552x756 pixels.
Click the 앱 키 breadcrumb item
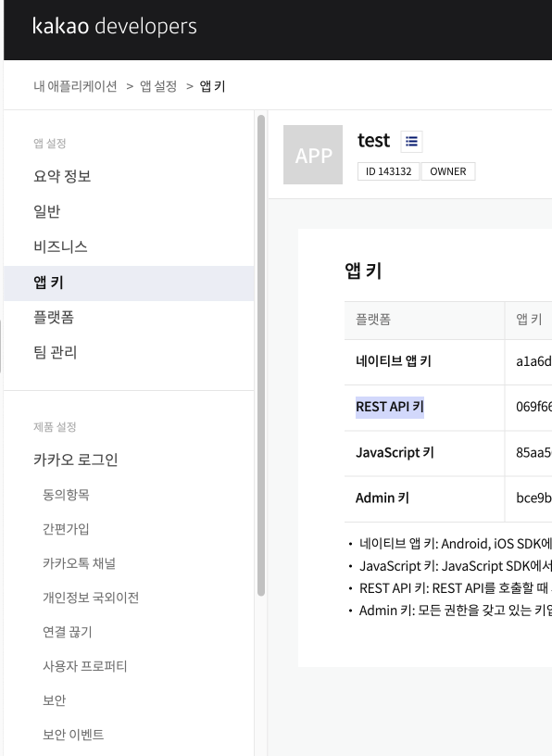coord(213,86)
